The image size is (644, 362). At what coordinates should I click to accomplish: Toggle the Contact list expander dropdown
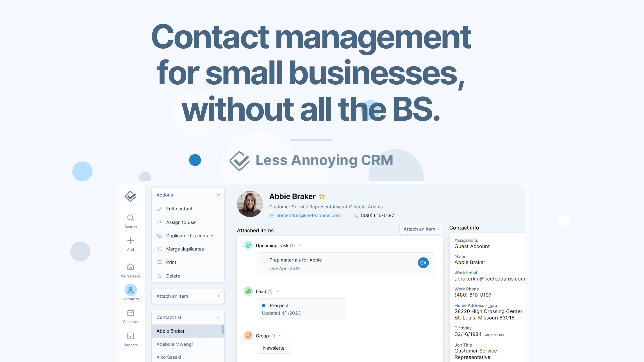(218, 317)
